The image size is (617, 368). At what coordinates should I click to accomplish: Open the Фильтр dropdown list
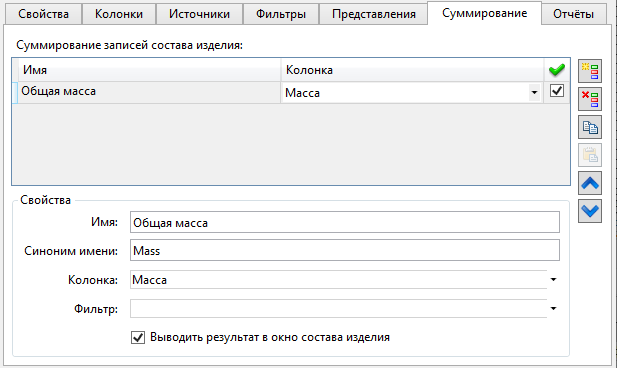click(x=553, y=309)
